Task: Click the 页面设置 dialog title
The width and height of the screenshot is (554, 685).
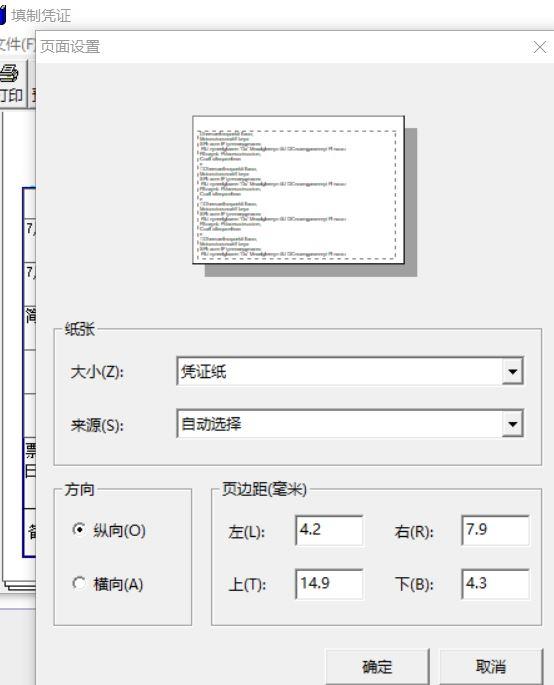Action: pyautogui.click(x=70, y=47)
